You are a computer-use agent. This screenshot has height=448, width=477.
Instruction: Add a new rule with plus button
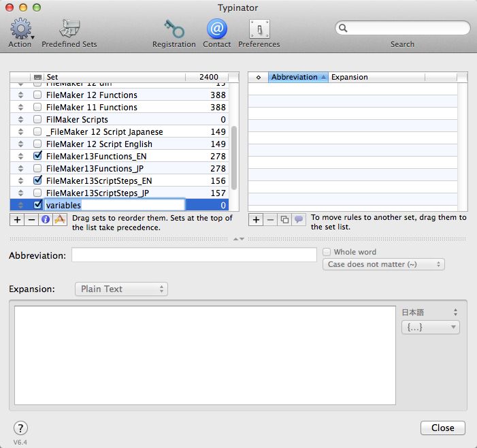(x=256, y=219)
